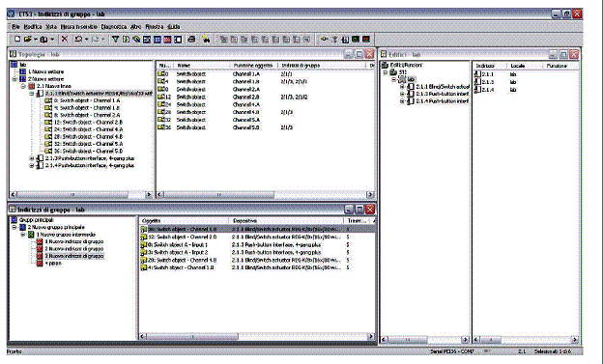Click left arrow of Topologia tree scrollbar
This screenshot has width=603, height=364.
[14, 194]
